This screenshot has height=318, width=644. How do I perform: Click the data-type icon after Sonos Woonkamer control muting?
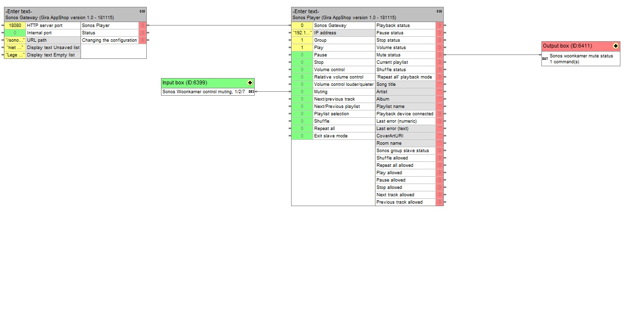pyautogui.click(x=251, y=92)
